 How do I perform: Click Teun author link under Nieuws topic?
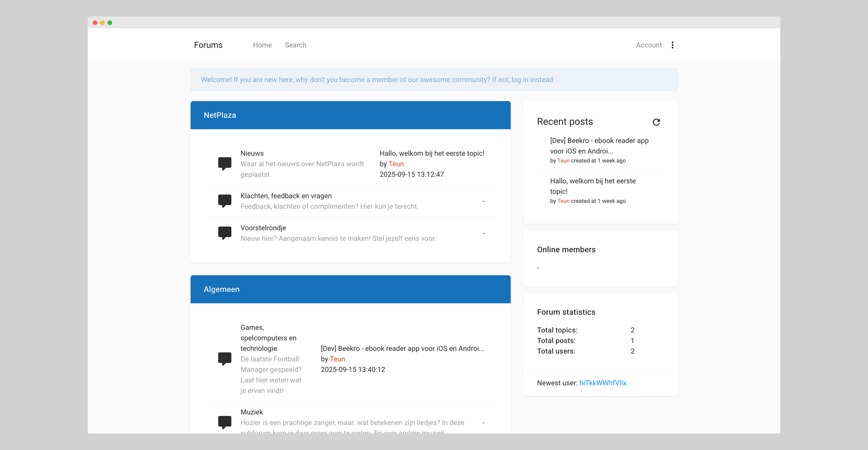pyautogui.click(x=396, y=164)
